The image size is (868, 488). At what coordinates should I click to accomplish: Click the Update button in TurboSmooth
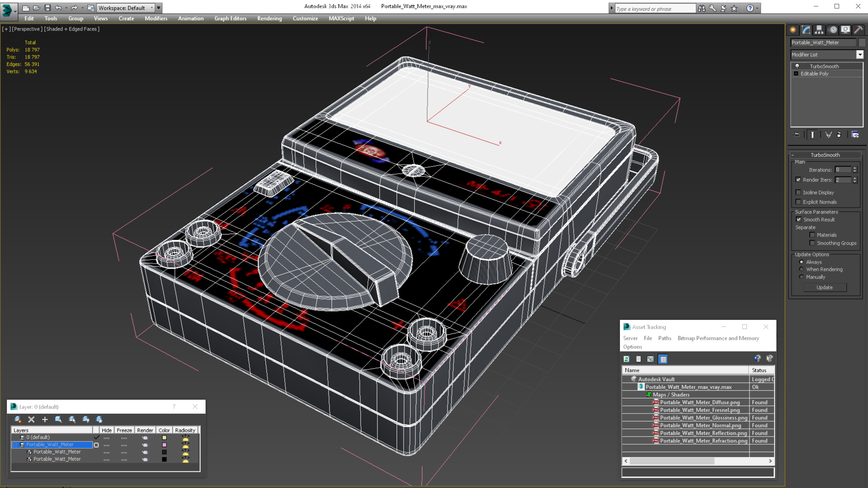click(x=825, y=286)
